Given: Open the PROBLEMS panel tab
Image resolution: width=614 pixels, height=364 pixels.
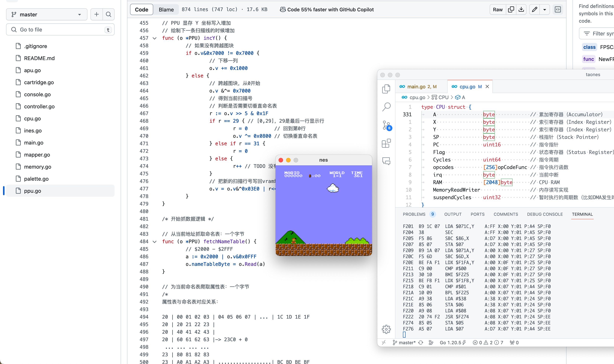Looking at the screenshot, I should [414, 214].
